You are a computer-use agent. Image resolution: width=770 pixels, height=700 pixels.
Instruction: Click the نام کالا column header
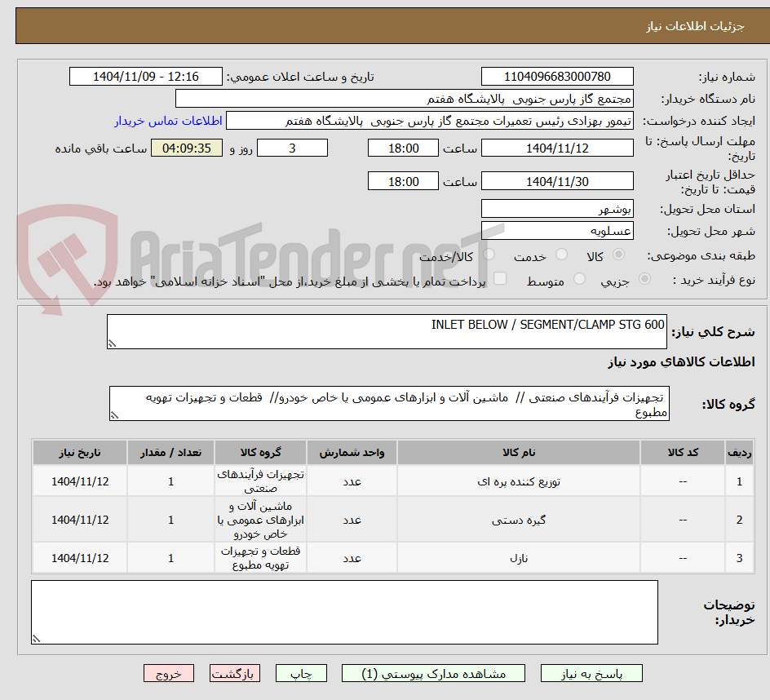[x=519, y=453]
